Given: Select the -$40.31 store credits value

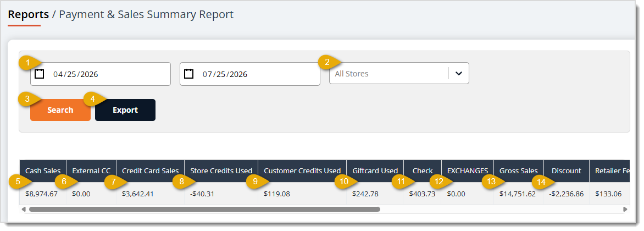Looking at the screenshot, I should 202,194.
